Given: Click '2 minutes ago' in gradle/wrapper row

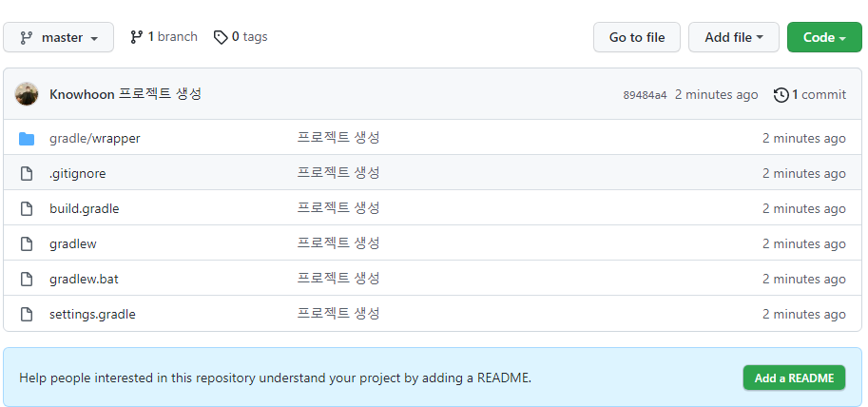Looking at the screenshot, I should coord(803,139).
